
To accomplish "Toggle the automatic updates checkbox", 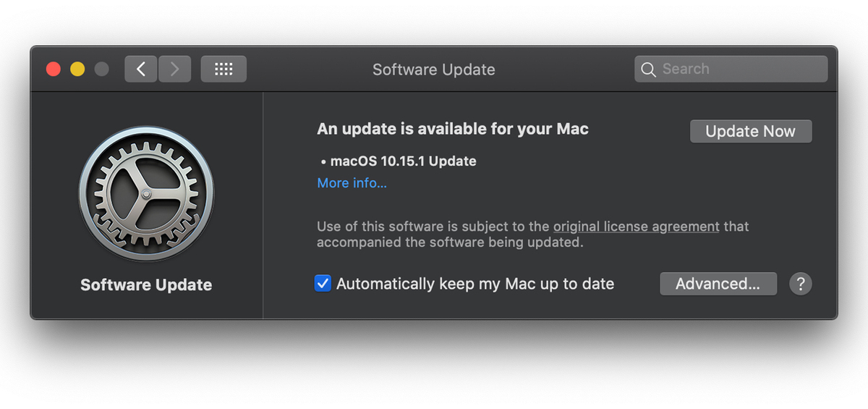I will [323, 284].
